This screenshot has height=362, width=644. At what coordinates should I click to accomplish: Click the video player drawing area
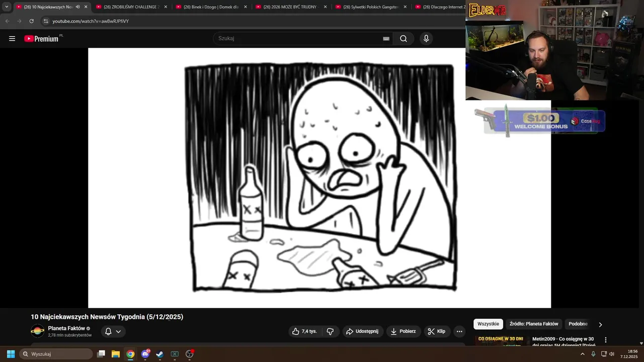tap(319, 178)
